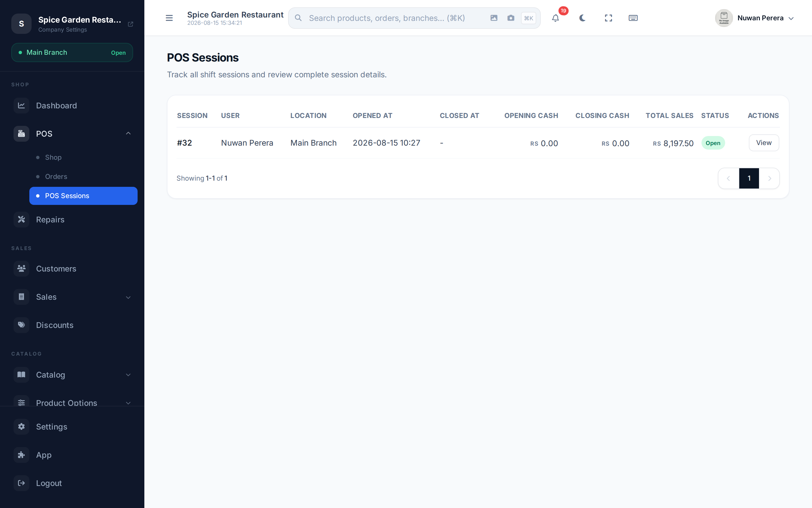
Task: Open Dashboard from the sidebar
Action: point(72,106)
